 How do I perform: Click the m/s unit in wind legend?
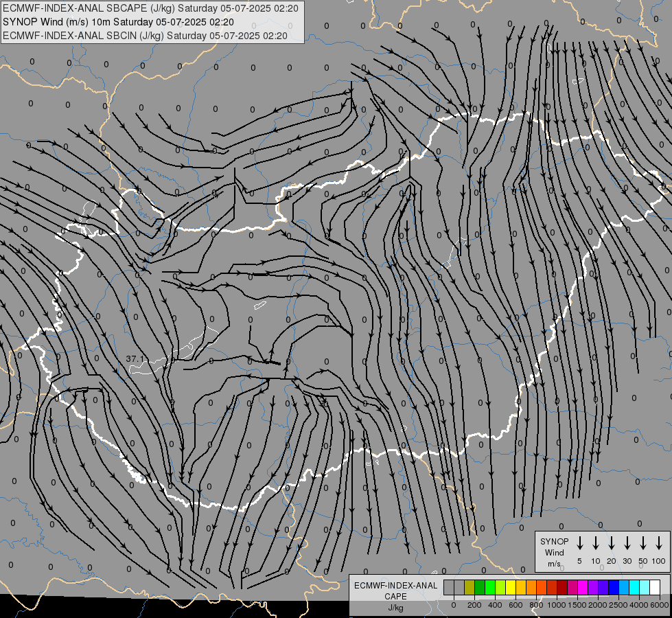[554, 564]
